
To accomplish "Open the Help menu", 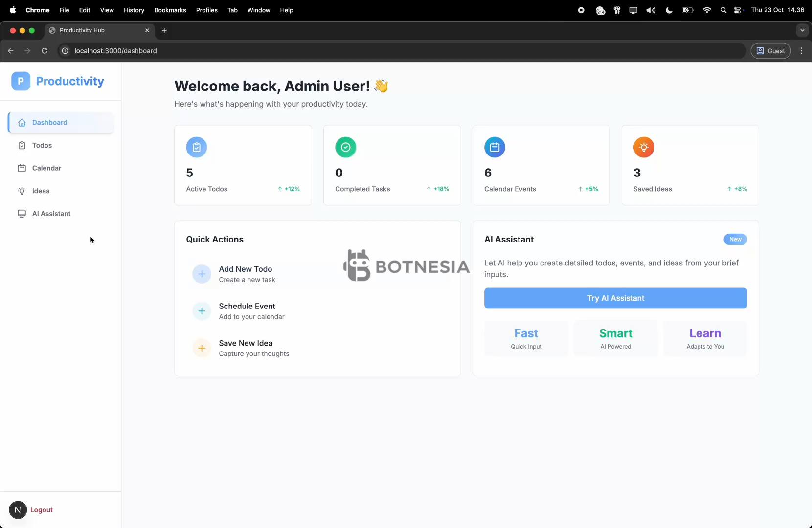I will tap(287, 10).
